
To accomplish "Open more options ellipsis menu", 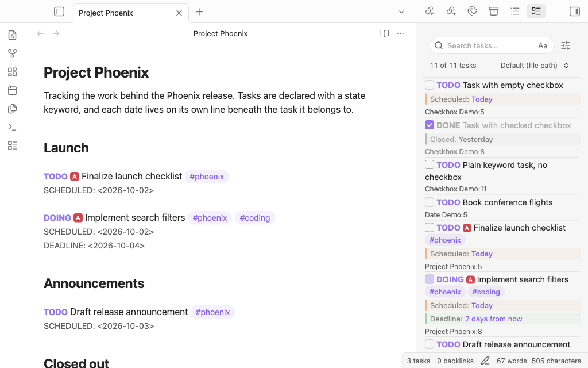I will 400,34.
